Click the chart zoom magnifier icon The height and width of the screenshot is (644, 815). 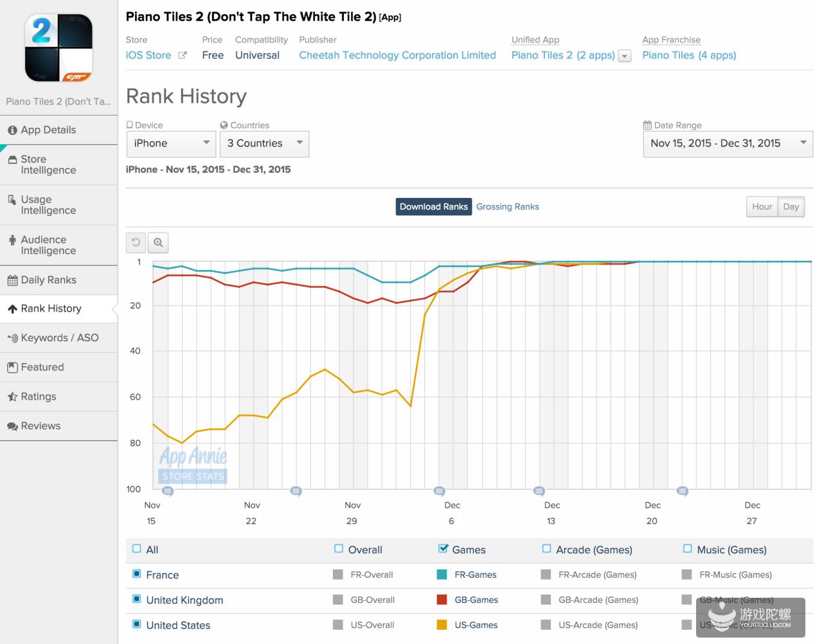click(158, 242)
